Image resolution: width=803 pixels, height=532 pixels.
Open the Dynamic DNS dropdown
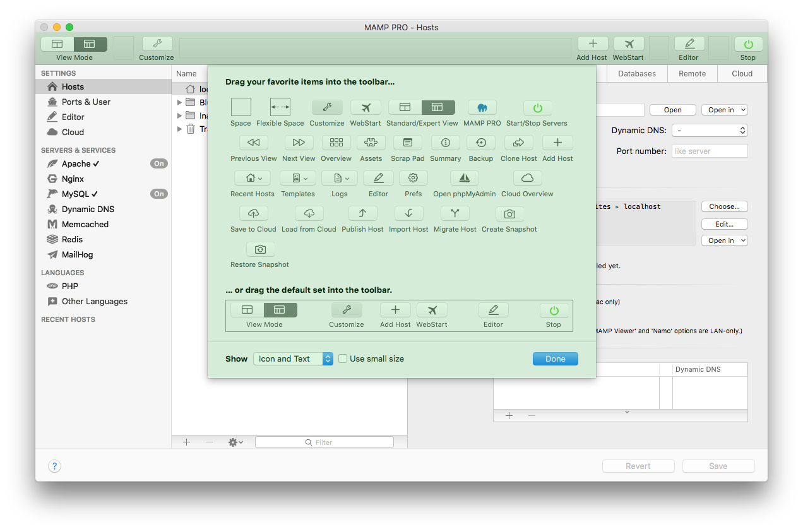click(x=710, y=130)
